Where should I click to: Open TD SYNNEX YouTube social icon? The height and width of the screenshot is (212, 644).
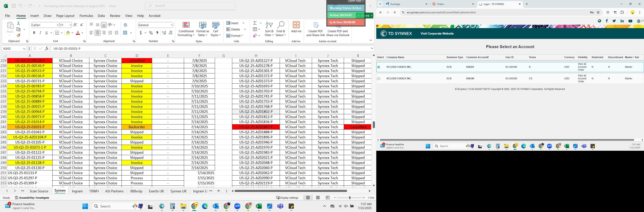[x=630, y=21]
